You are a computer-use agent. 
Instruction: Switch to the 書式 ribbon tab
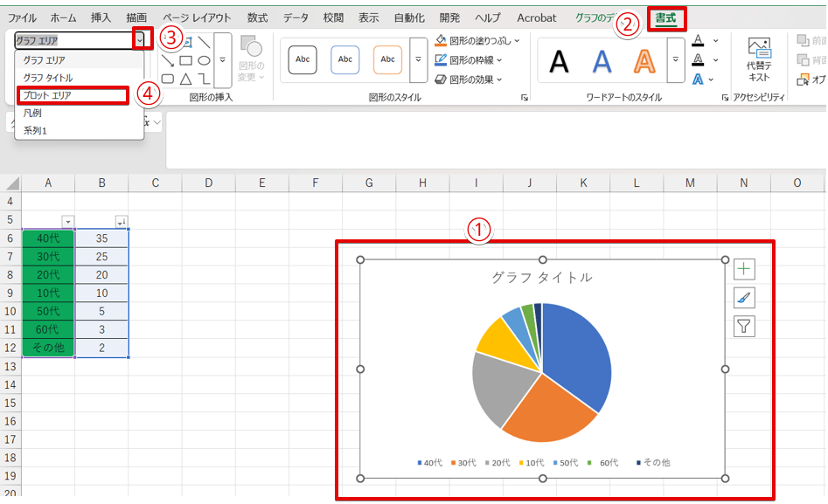coord(666,17)
